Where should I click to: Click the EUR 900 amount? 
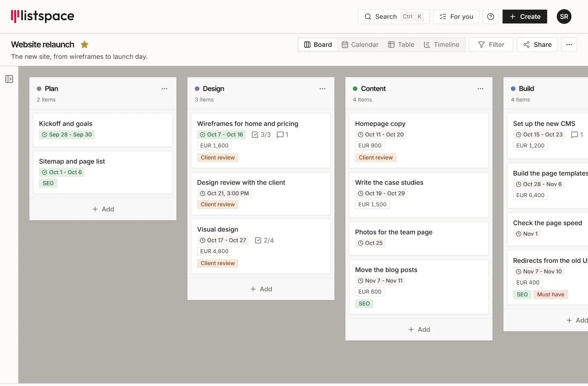tap(370, 146)
